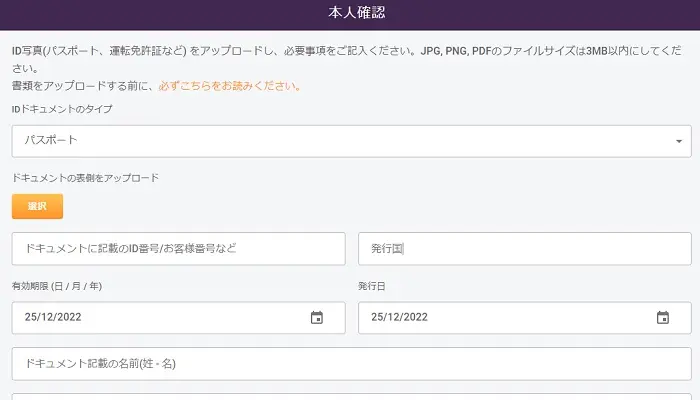This screenshot has width=700, height=400.
Task: Focus the ID番号/お客様番号 input field
Action: [178, 249]
